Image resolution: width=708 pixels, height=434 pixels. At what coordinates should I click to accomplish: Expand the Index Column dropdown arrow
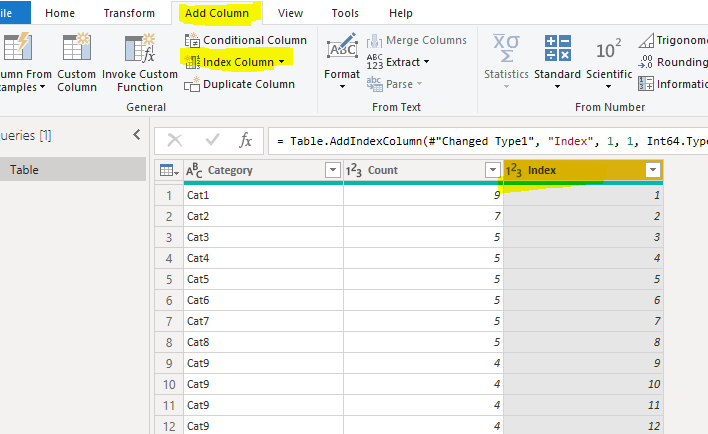281,62
